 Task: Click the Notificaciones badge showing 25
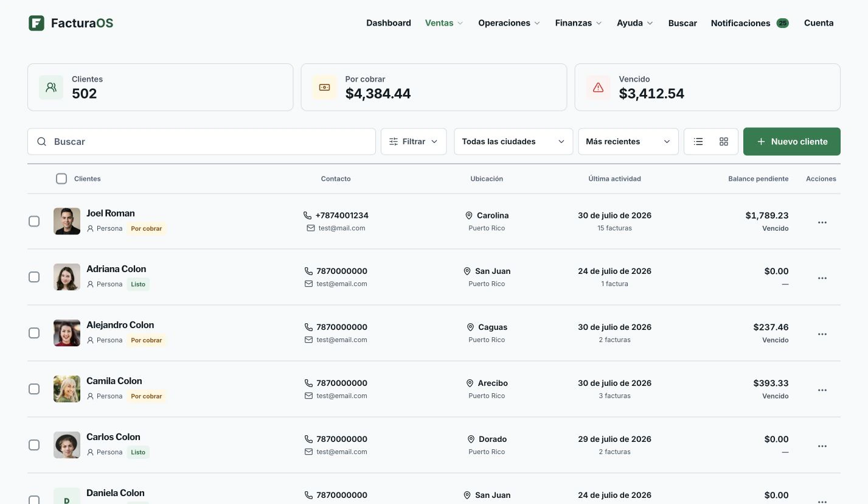click(x=782, y=23)
